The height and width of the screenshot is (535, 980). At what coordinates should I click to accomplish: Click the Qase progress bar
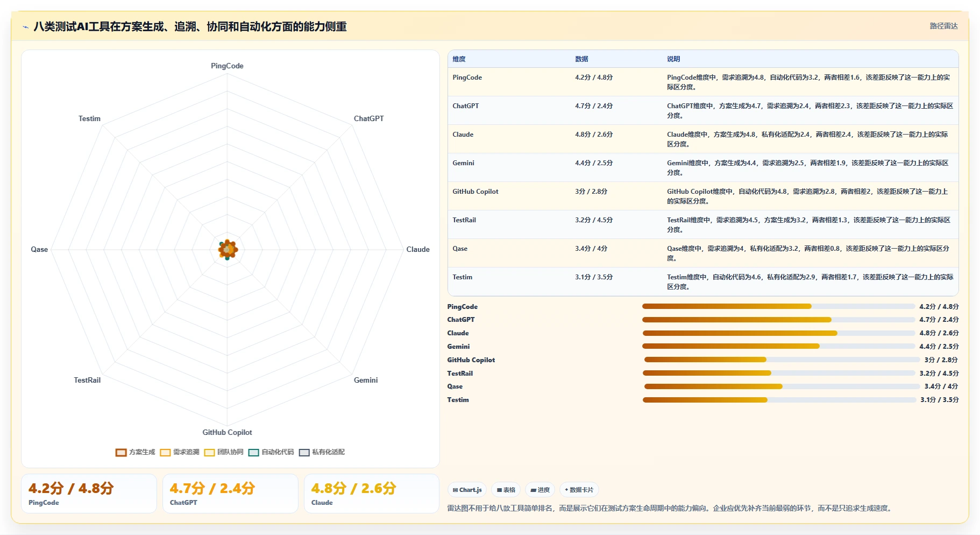tap(782, 386)
